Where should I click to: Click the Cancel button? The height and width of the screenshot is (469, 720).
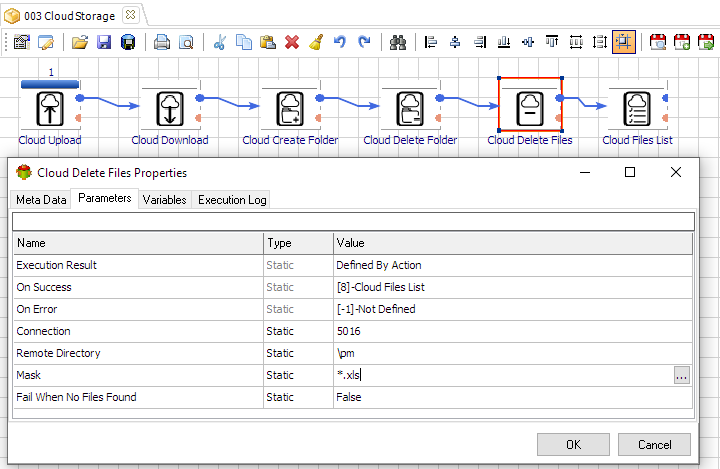tap(654, 445)
